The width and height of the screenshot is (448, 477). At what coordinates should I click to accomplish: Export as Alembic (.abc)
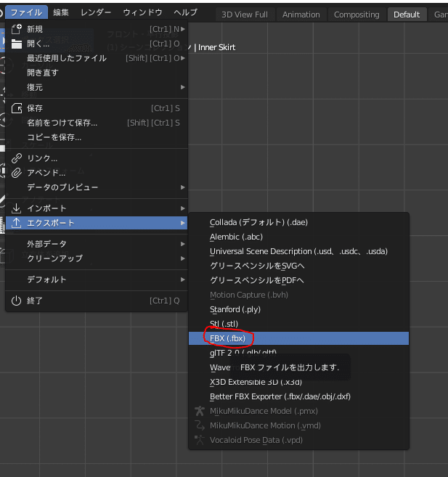tap(298, 237)
